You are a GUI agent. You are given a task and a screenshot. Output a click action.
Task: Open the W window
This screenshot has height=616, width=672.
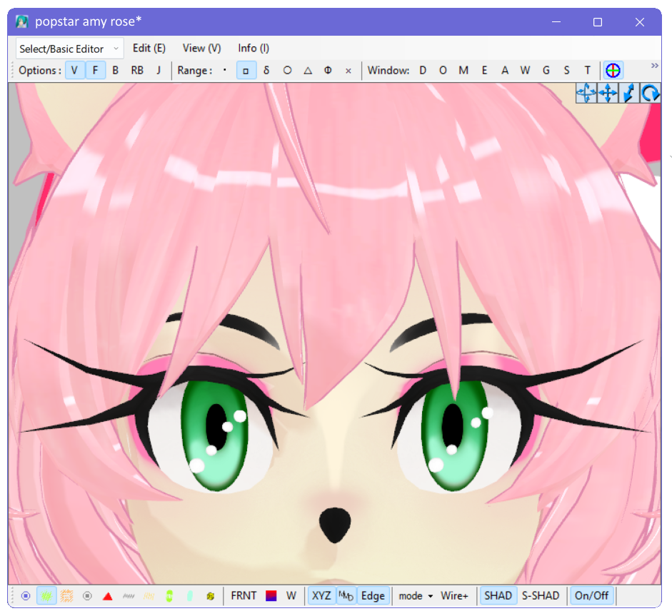click(525, 70)
